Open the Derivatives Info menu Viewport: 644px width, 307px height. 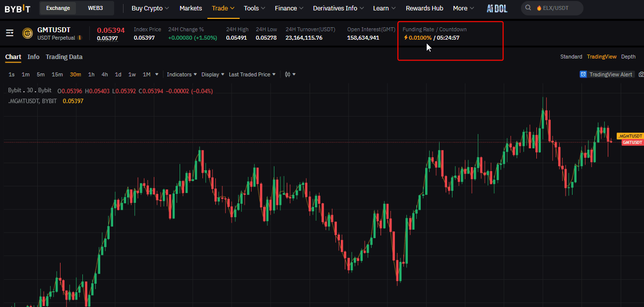click(338, 8)
